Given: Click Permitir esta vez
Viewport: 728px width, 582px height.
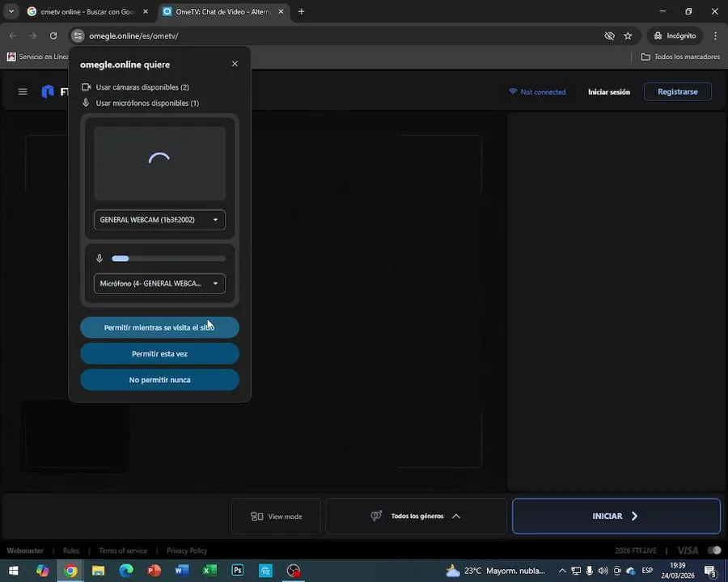Looking at the screenshot, I should pyautogui.click(x=159, y=354).
